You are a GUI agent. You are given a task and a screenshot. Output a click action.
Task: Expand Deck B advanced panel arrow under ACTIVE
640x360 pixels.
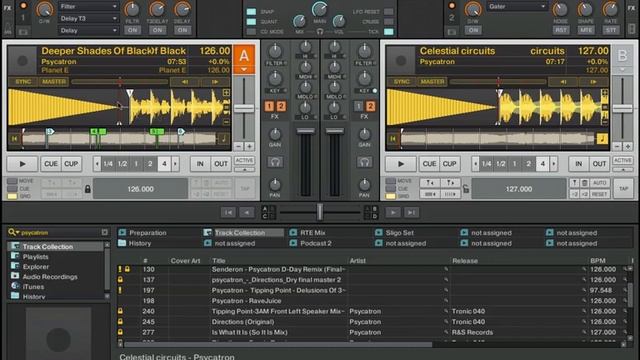point(623,169)
